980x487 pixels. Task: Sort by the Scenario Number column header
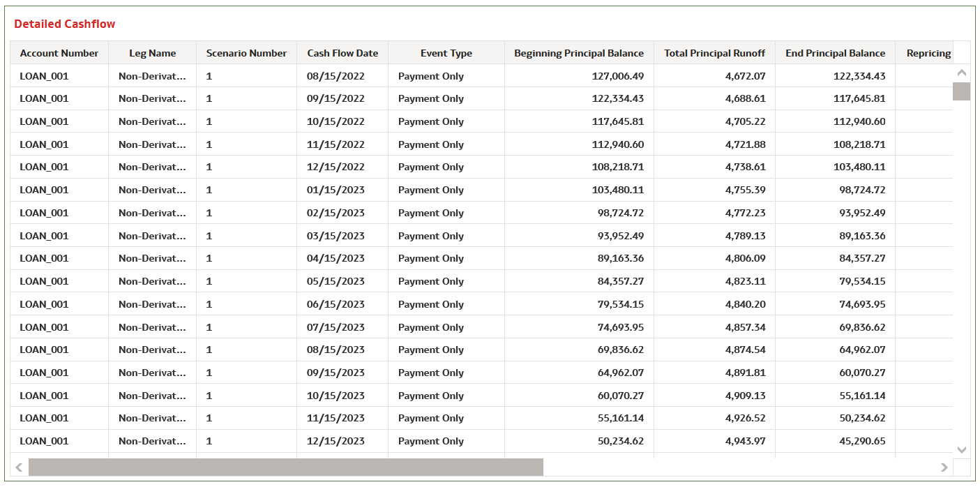pos(246,52)
